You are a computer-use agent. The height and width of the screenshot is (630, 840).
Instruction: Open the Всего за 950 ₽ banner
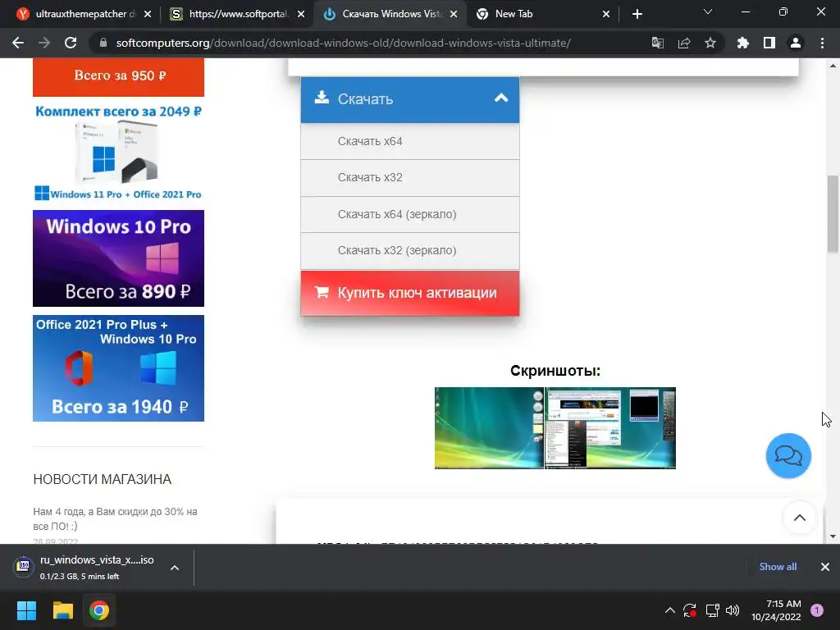click(x=118, y=77)
